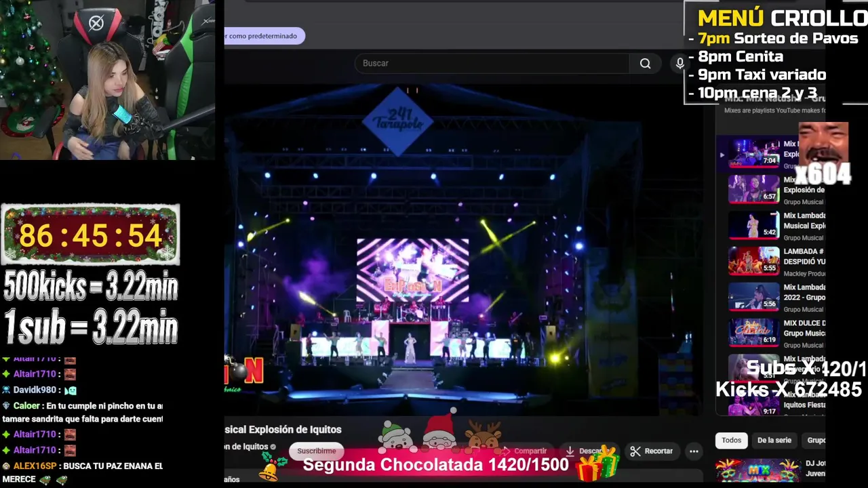This screenshot has width=868, height=488.
Task: Click the '9pm Taxi variado' menu line
Action: point(756,75)
